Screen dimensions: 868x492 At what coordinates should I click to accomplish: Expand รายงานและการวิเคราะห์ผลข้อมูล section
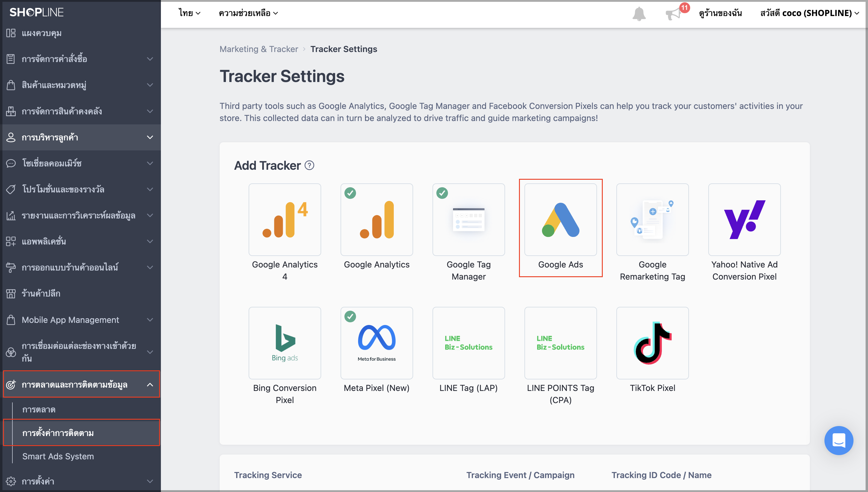(x=80, y=215)
